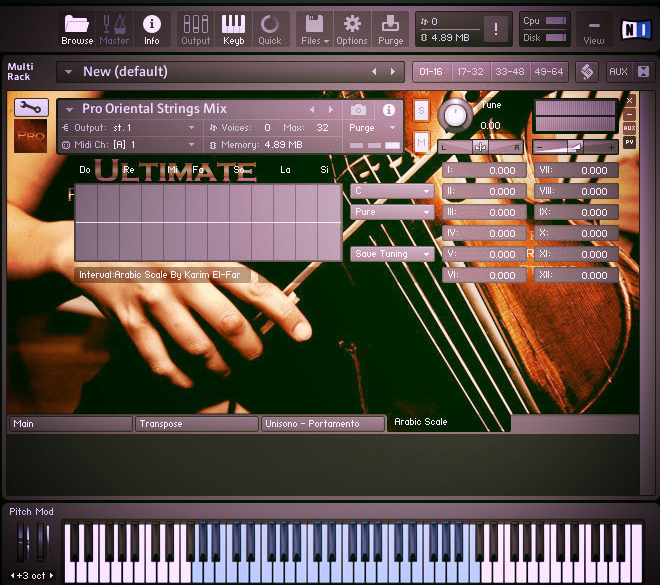Remove instrument with X button
Viewport: 660px width, 585px height.
click(629, 101)
